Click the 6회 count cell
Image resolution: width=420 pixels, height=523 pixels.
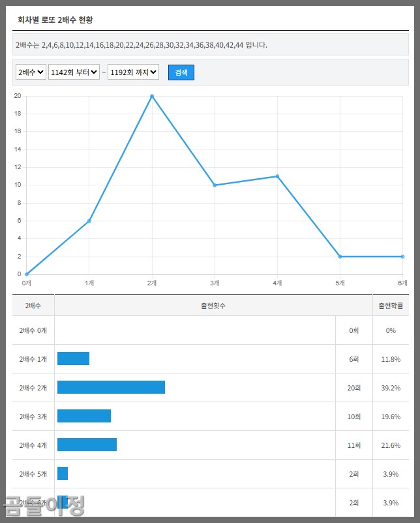tap(353, 359)
